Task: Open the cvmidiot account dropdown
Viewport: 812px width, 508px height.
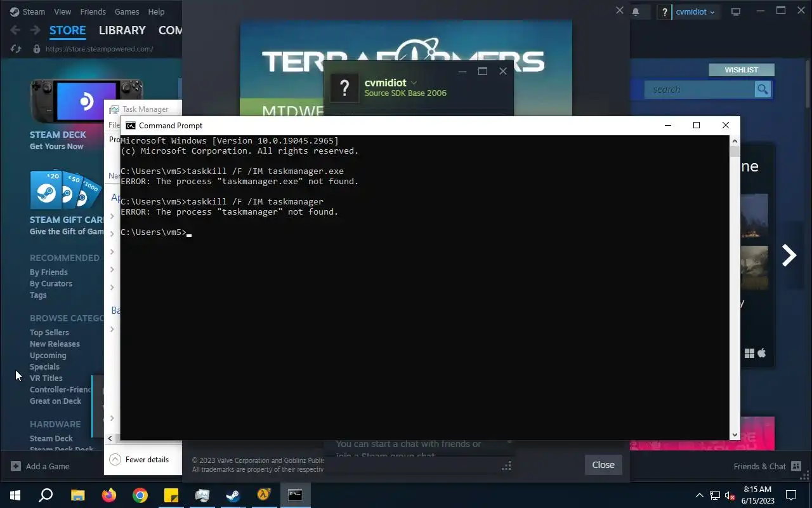Action: (x=695, y=11)
